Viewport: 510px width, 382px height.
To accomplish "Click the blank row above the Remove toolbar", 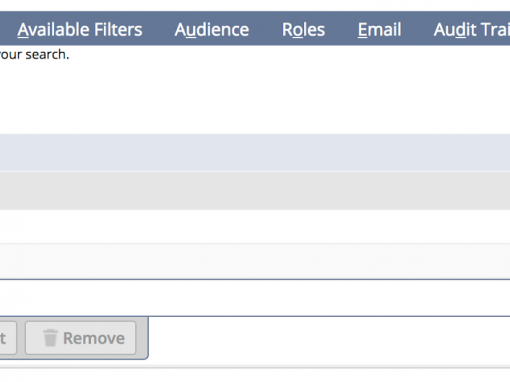I will (255, 298).
